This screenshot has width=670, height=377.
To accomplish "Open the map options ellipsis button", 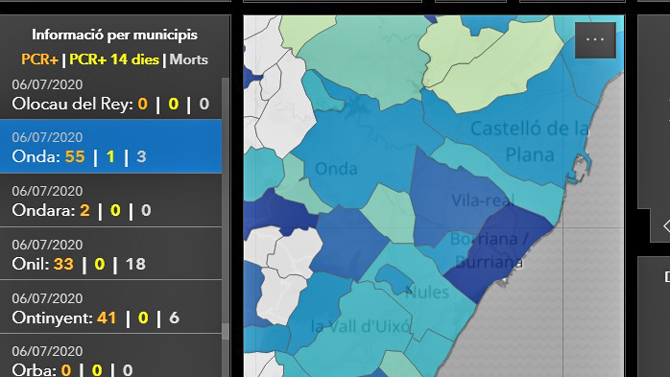I will (x=595, y=40).
